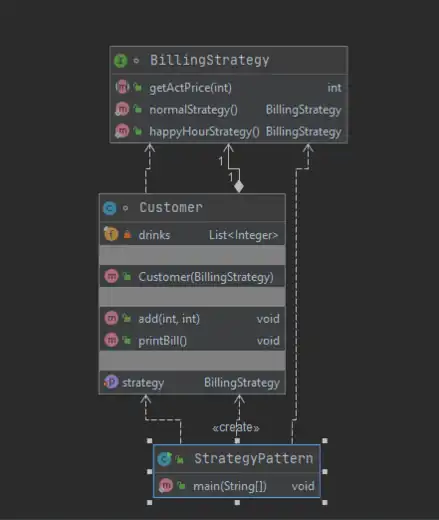Click the method icon beside getActPrice(int)

click(122, 87)
